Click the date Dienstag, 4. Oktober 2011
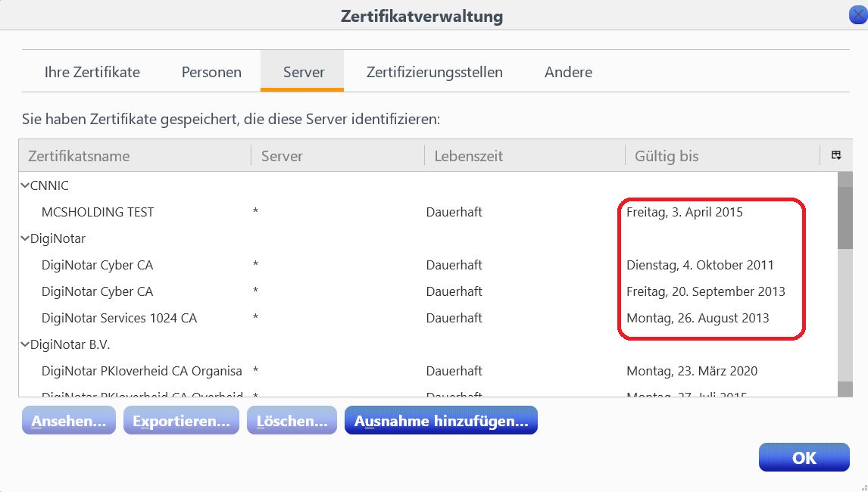The width and height of the screenshot is (868, 492). [x=700, y=265]
